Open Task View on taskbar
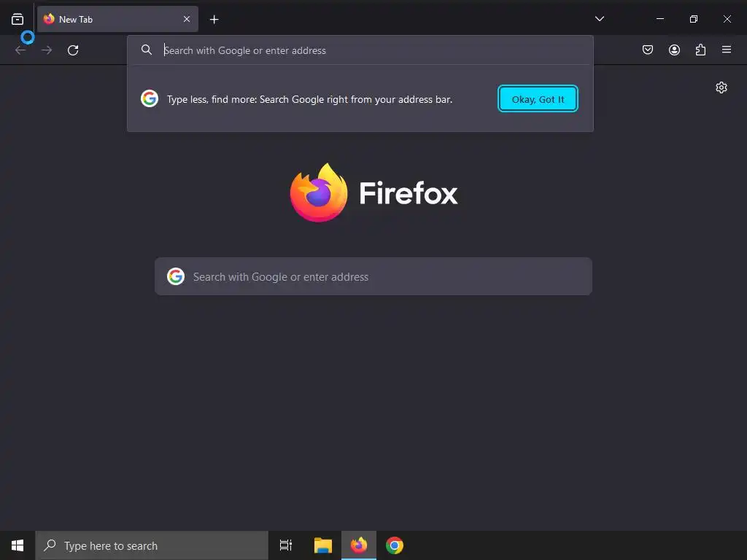747x560 pixels. (x=286, y=545)
